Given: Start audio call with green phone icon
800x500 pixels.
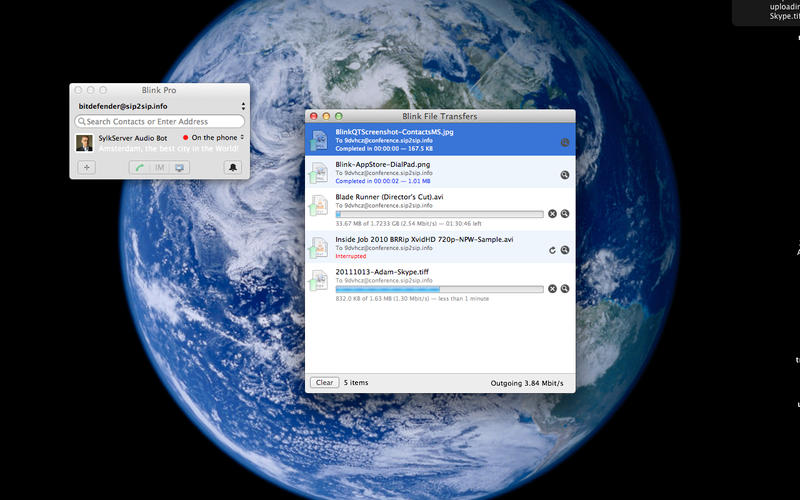Looking at the screenshot, I should [140, 167].
